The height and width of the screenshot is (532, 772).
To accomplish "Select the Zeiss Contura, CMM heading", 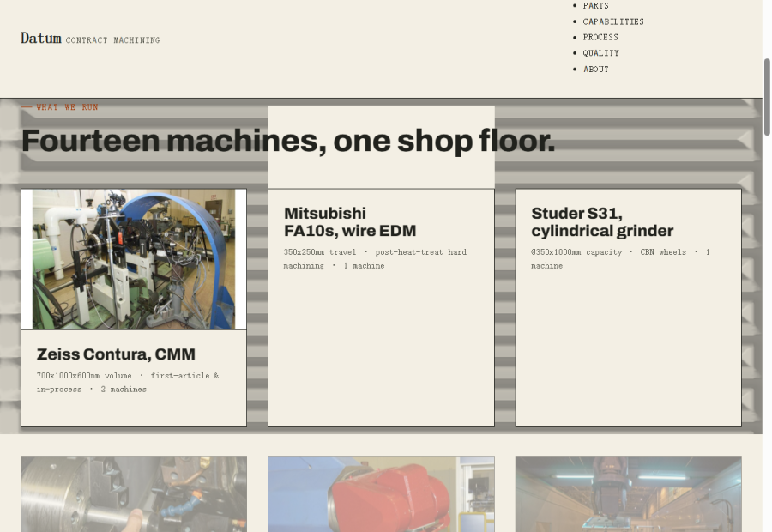I will (116, 354).
